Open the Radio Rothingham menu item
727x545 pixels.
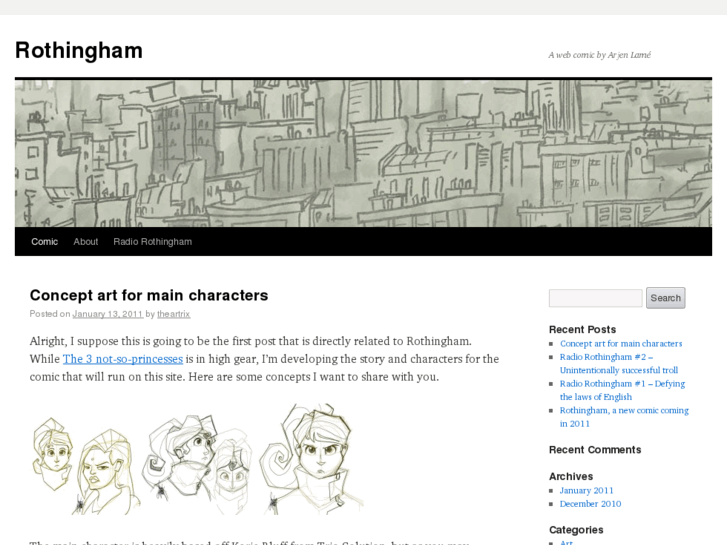coord(153,242)
